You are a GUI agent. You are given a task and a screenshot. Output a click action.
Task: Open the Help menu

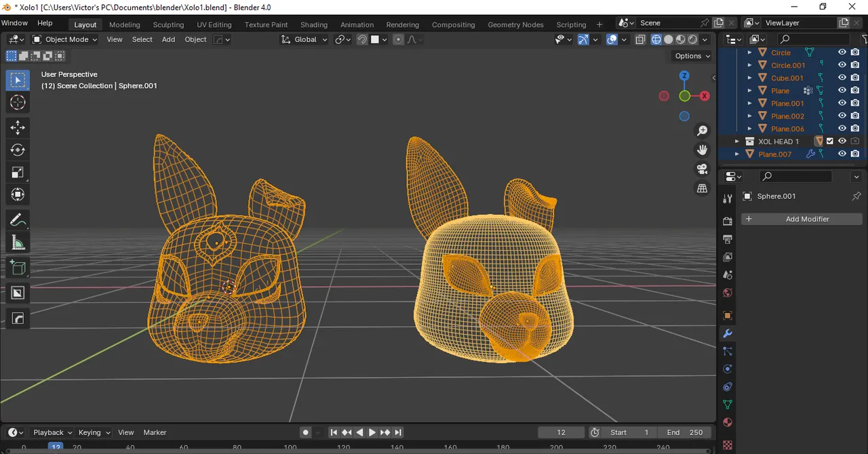pos(45,23)
